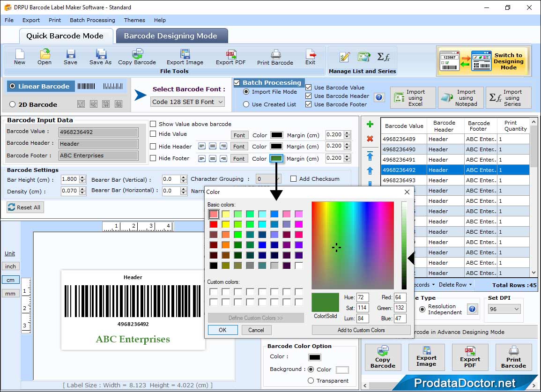
Task: Move row to top arrow icon
Action: [370, 156]
